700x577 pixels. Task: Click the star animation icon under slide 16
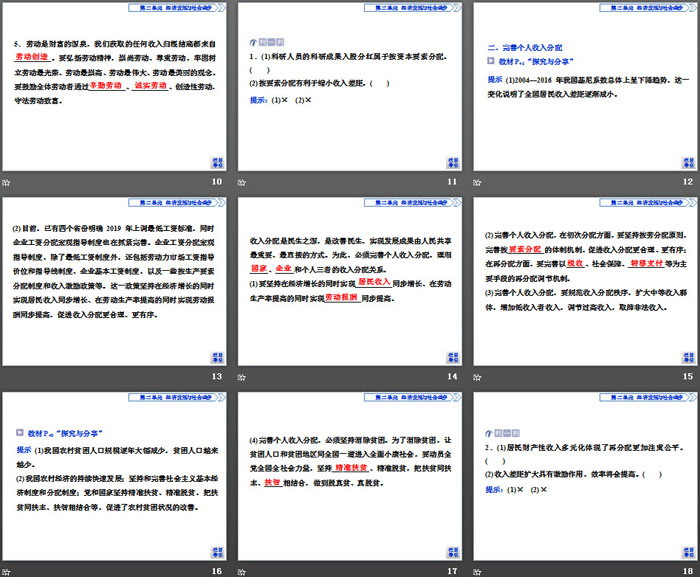[6, 572]
